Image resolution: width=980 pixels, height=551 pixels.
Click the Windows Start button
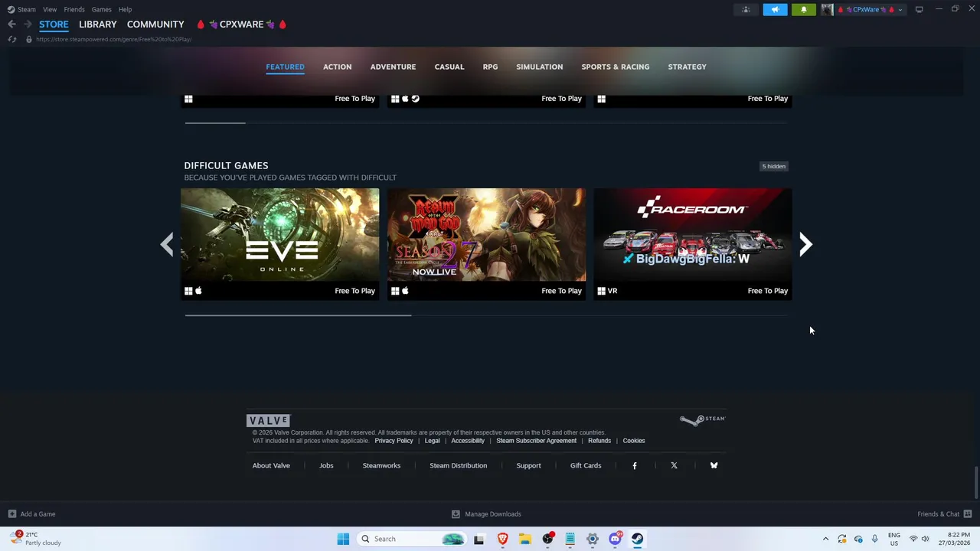(x=343, y=539)
